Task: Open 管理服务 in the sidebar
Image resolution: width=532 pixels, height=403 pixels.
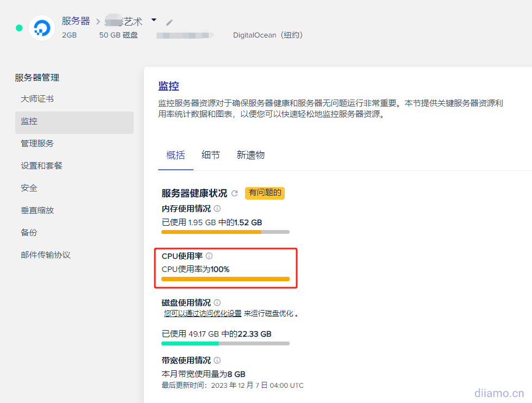Action: [x=37, y=144]
